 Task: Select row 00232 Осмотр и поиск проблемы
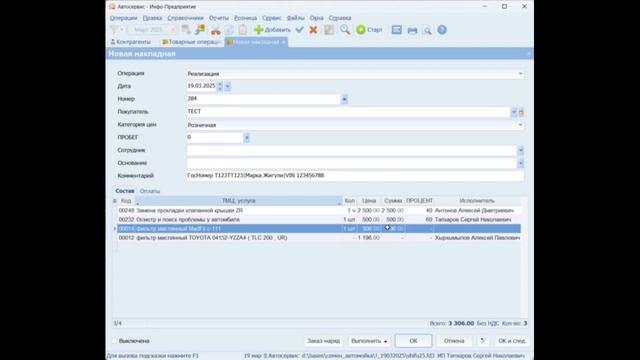(319, 220)
